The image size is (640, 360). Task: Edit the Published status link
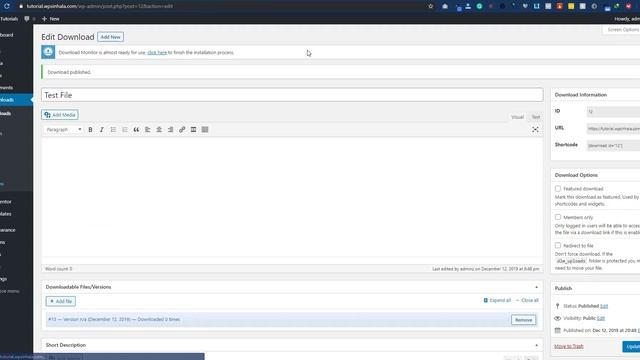click(604, 306)
